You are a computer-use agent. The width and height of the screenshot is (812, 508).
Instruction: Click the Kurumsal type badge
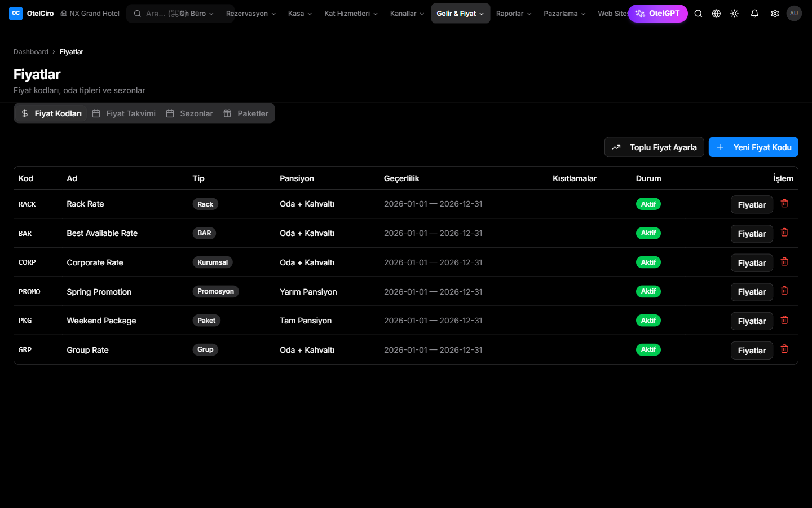213,262
